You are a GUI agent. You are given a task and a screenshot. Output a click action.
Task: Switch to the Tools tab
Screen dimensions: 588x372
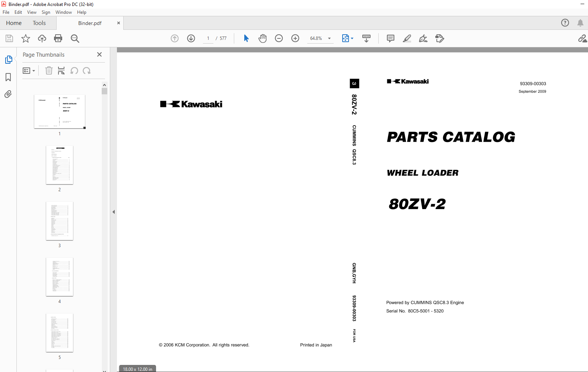(x=39, y=23)
